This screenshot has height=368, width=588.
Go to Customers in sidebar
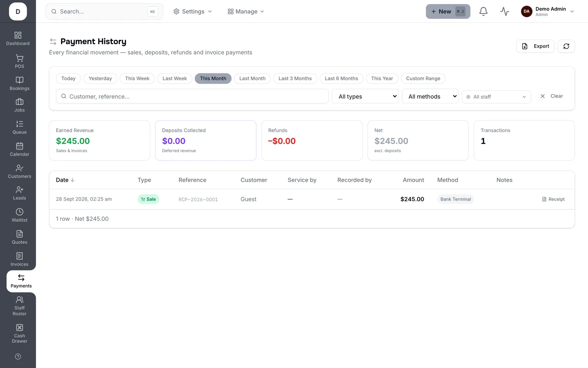(19, 171)
